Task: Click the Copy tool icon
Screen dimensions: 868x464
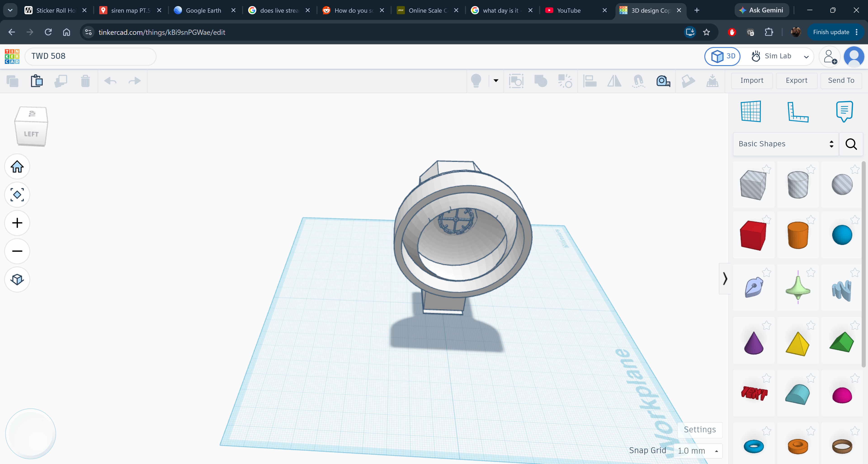Action: [12, 81]
